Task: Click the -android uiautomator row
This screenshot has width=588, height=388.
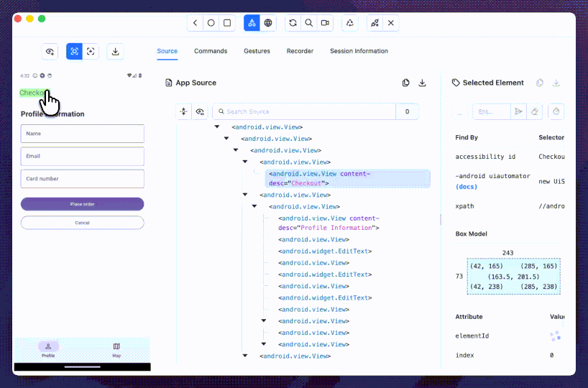Action: (x=509, y=182)
